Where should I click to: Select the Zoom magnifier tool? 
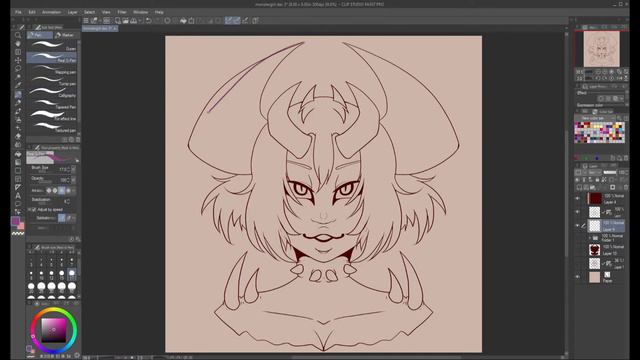pos(18,35)
